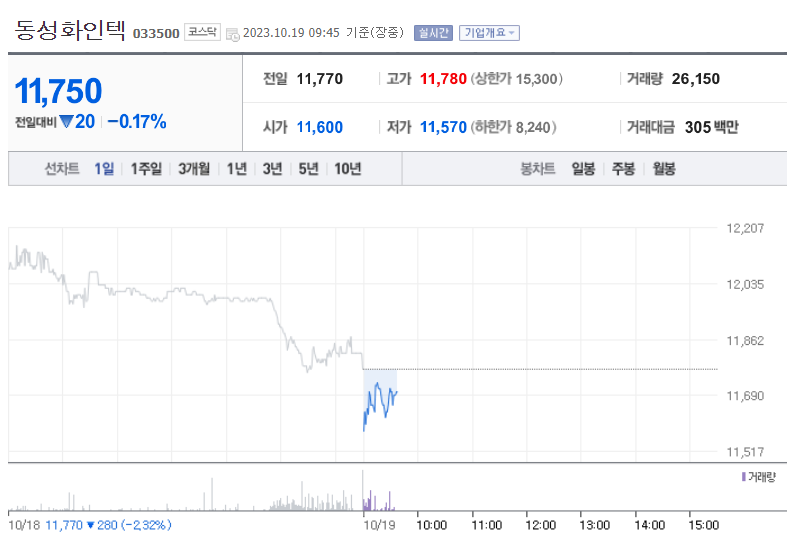
Task: Click the opening price 11,600
Action: click(320, 127)
